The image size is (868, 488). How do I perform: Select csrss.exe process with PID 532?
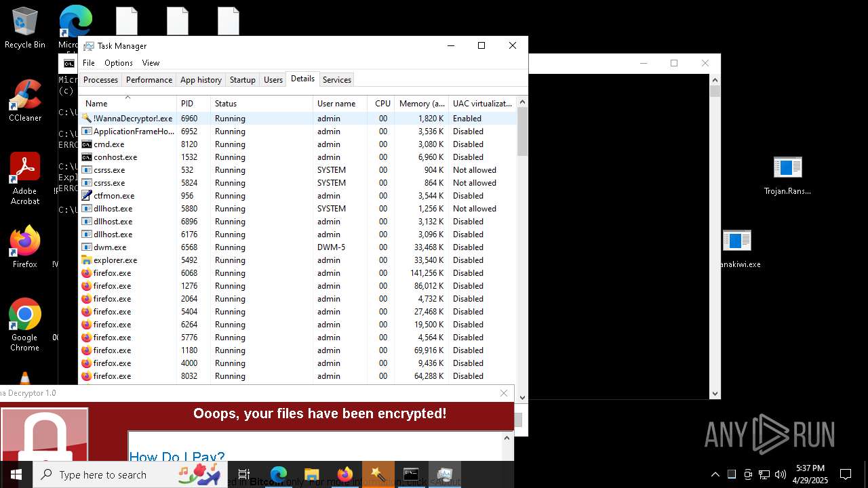point(298,170)
